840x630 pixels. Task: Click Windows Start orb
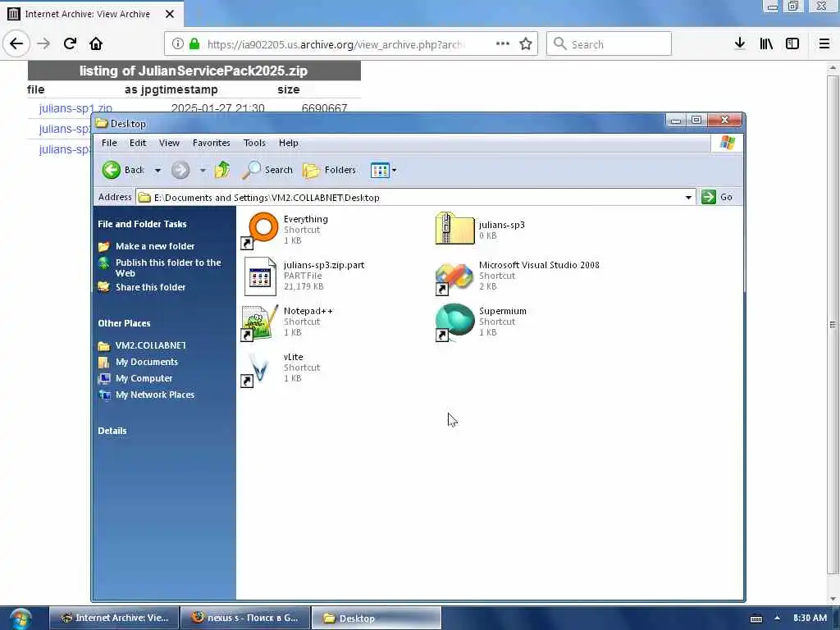tap(21, 619)
